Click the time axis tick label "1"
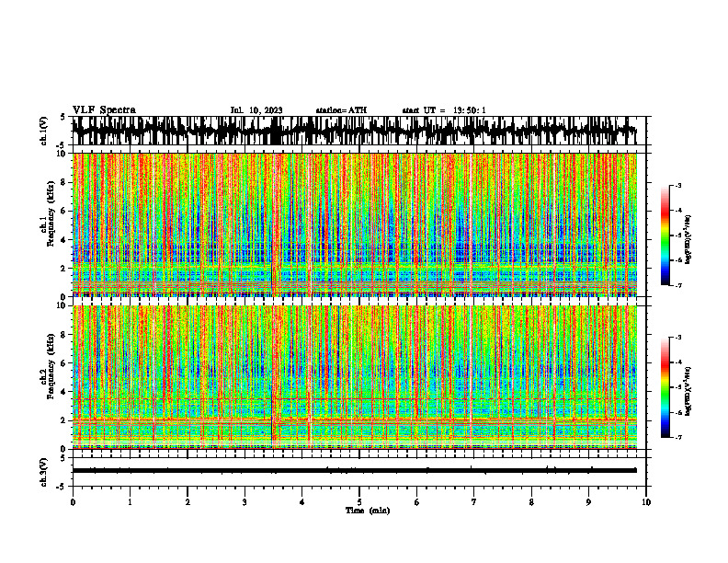 click(x=130, y=502)
